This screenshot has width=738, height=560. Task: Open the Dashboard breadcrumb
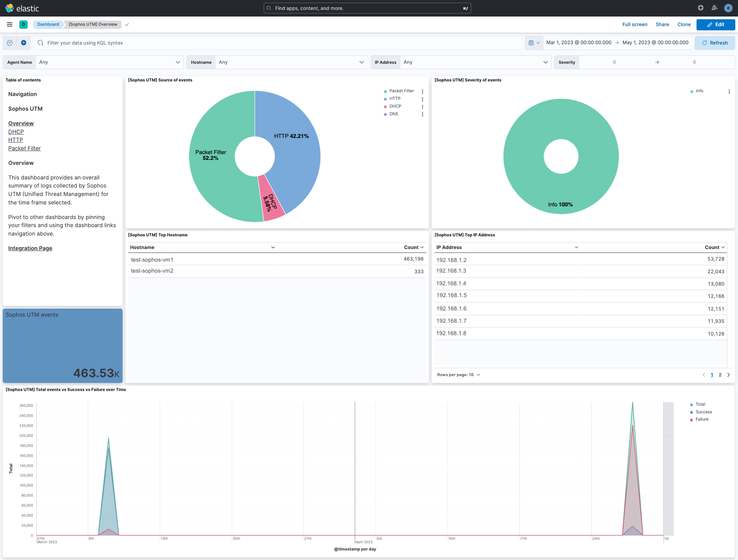48,24
